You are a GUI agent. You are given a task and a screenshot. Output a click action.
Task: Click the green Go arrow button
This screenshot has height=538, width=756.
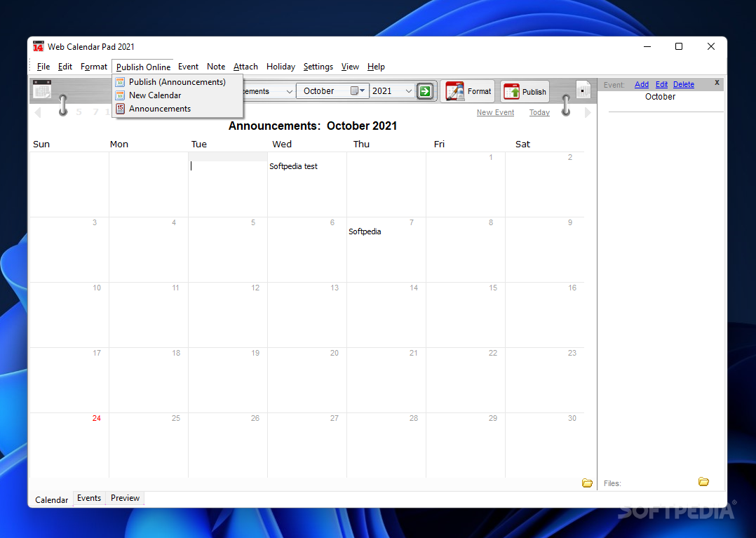click(x=425, y=91)
